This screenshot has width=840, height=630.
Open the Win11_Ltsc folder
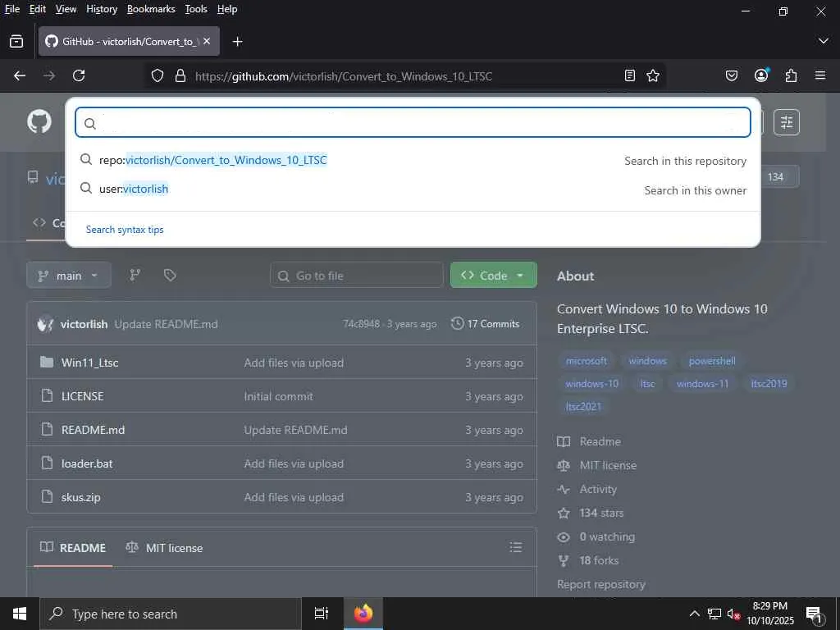click(x=90, y=363)
